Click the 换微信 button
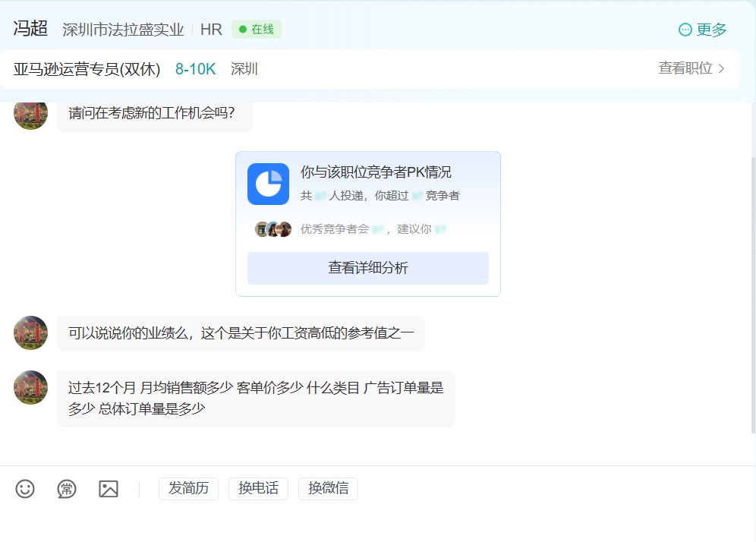 (x=328, y=489)
